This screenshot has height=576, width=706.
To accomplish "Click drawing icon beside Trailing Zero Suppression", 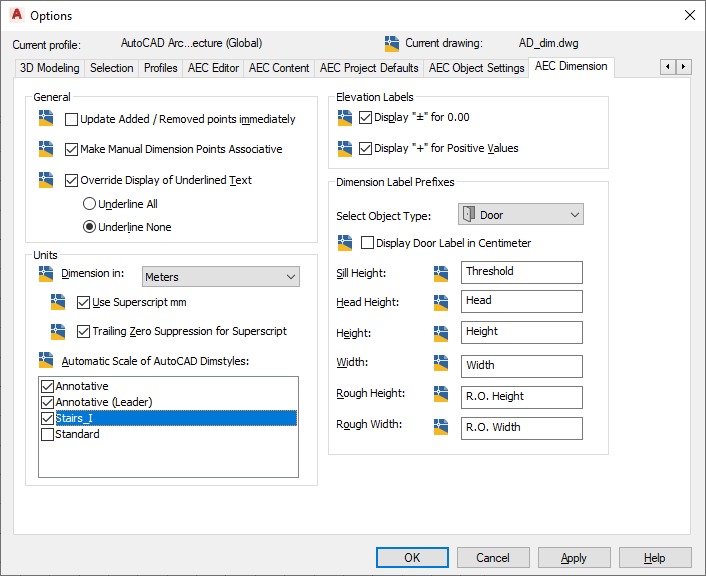I will point(58,331).
